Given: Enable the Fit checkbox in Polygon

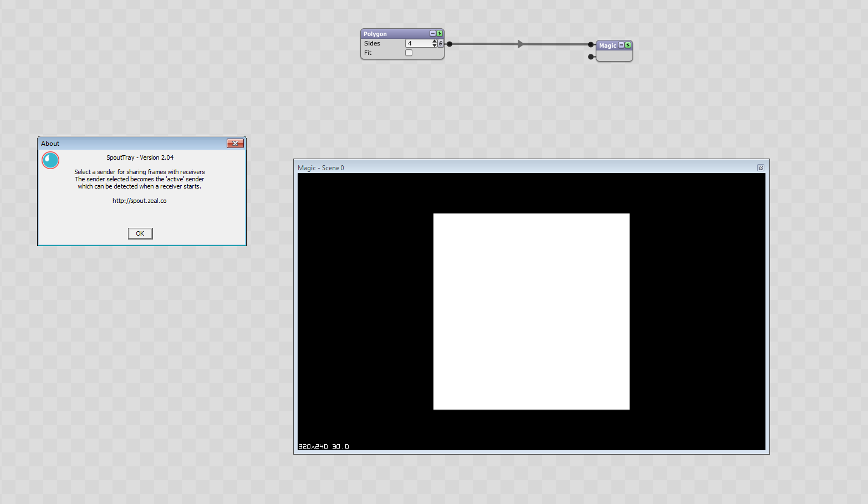Looking at the screenshot, I should (x=409, y=53).
